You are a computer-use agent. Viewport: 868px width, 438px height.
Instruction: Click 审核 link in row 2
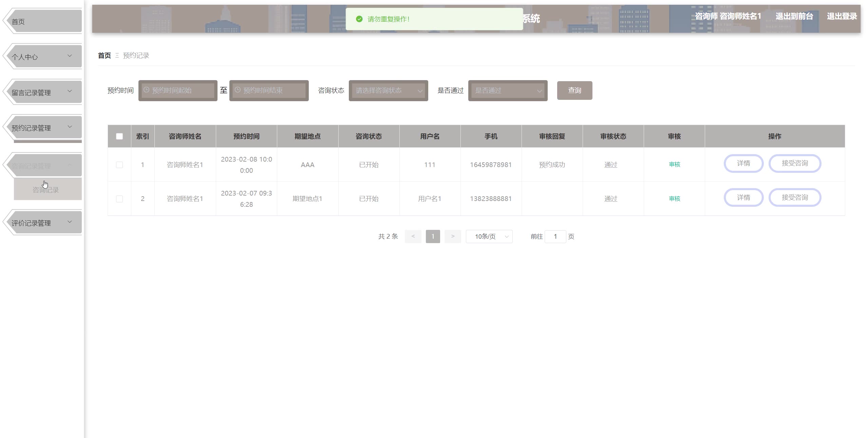(674, 199)
